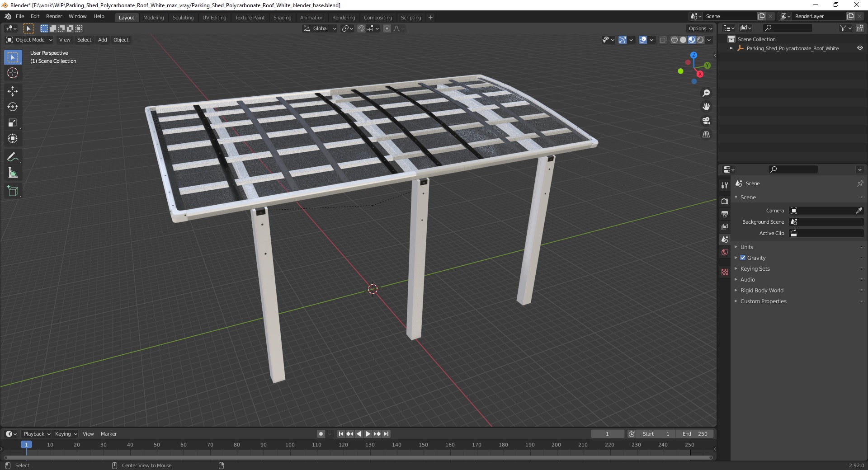
Task: Expand the Units panel
Action: [746, 247]
